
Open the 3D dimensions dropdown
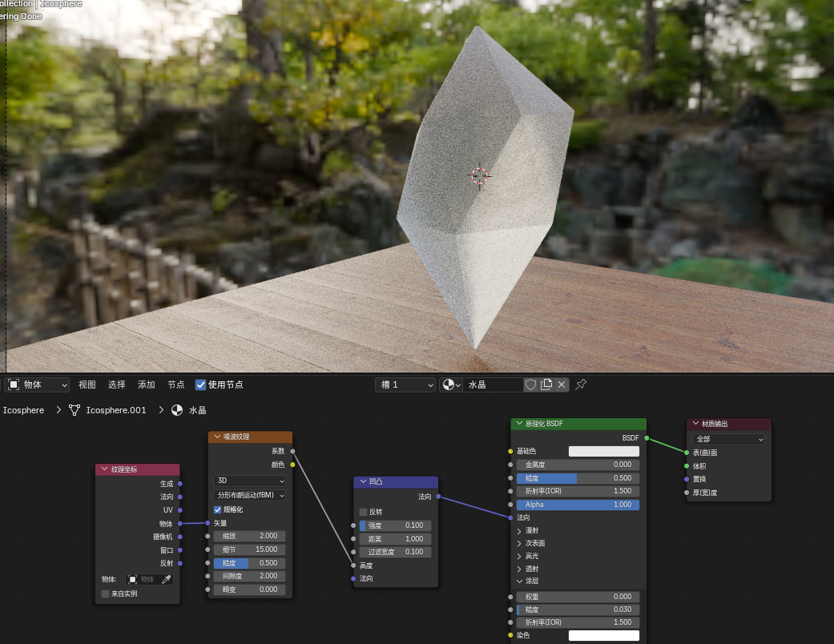pyautogui.click(x=249, y=481)
